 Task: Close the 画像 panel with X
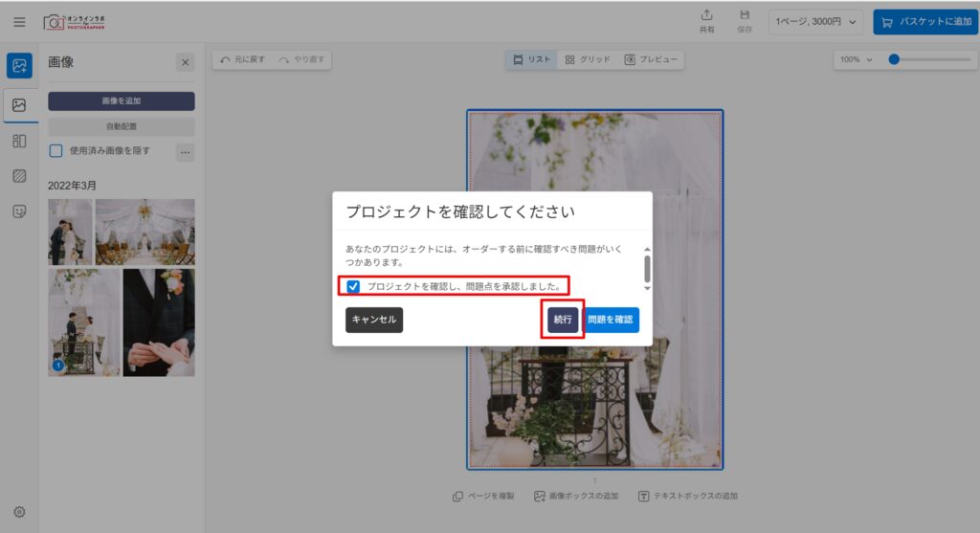click(185, 62)
